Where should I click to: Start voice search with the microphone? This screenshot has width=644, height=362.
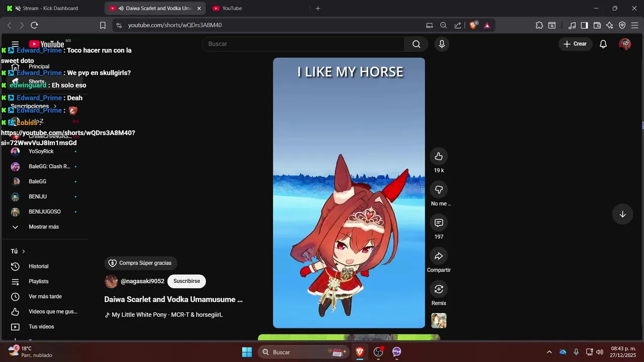442,44
